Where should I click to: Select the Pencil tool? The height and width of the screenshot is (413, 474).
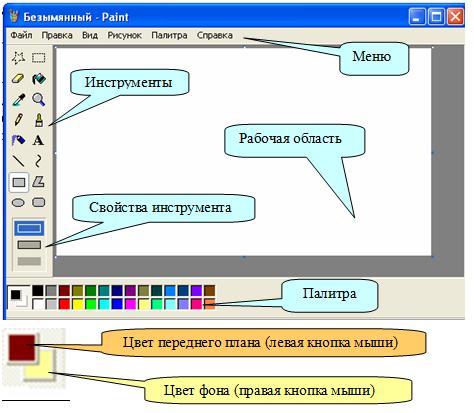pos(18,120)
